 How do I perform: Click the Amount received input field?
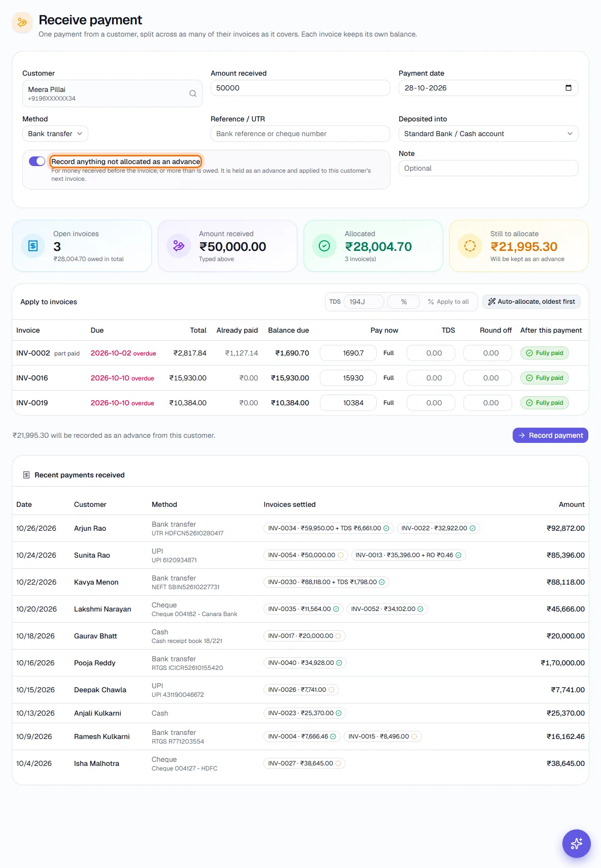tap(300, 88)
